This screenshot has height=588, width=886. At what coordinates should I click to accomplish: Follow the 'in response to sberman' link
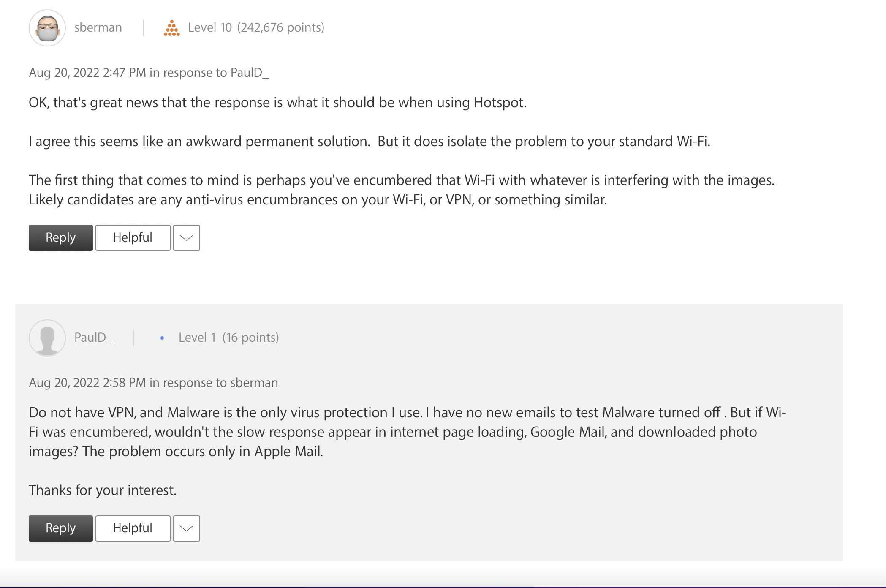214,383
